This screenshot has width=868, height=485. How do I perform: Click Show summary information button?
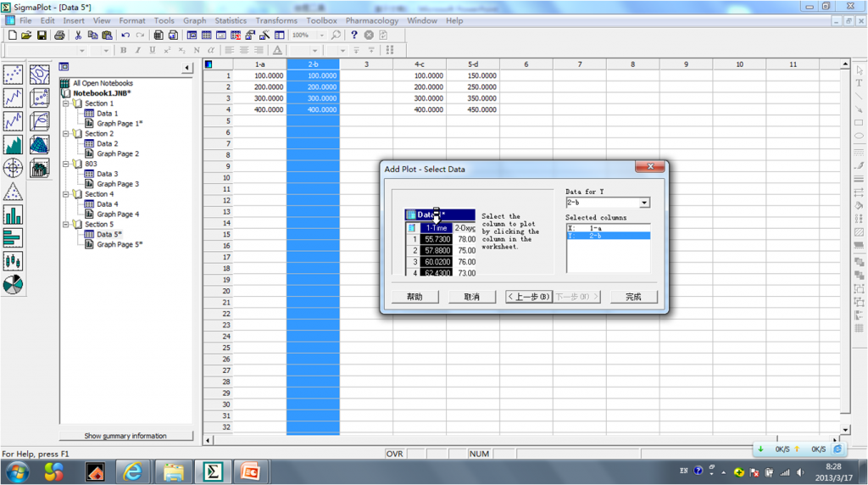[x=125, y=436]
